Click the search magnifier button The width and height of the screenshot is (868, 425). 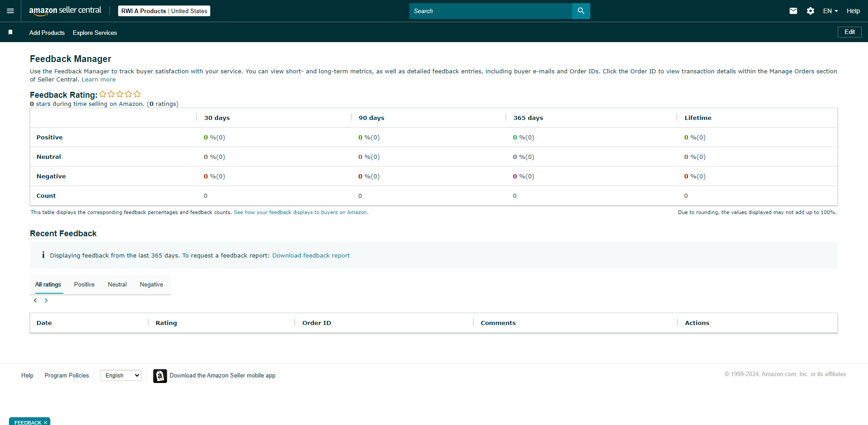coord(581,11)
